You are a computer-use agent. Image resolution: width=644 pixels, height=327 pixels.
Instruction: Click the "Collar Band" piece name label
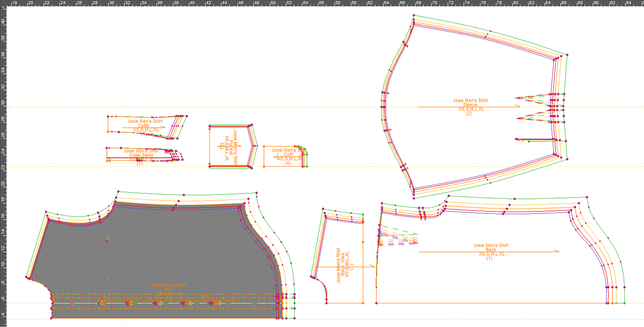point(141,155)
